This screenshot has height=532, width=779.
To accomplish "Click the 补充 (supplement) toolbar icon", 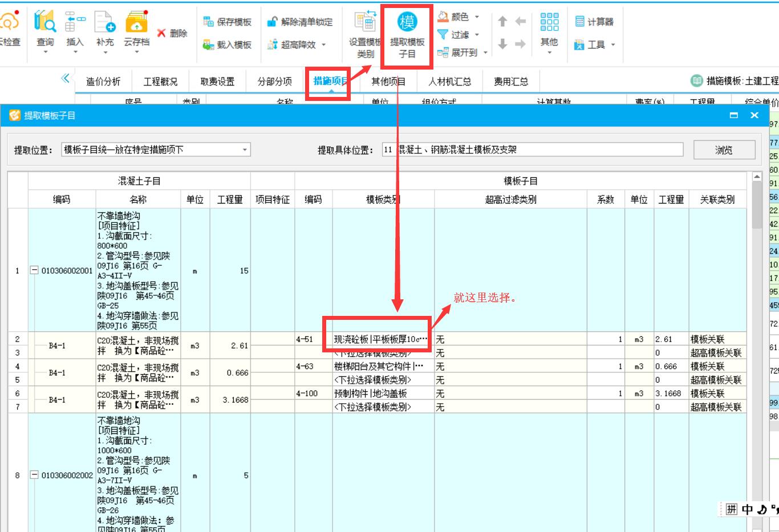I will coord(105,22).
